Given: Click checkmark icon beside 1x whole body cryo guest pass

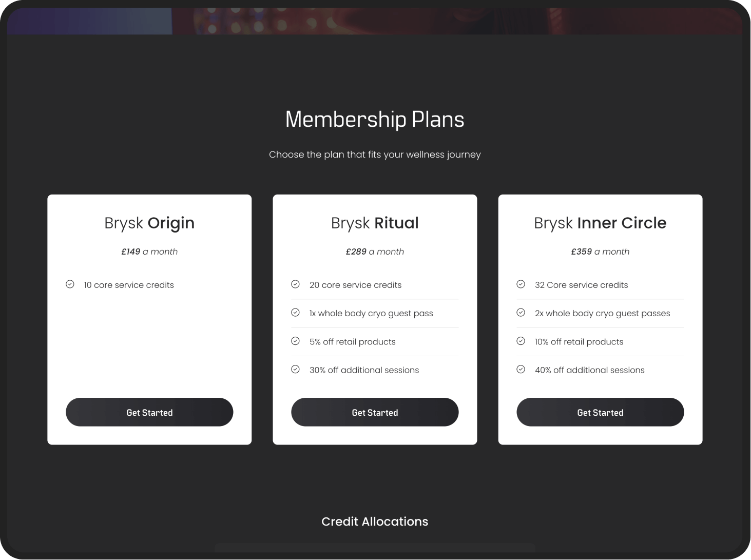Looking at the screenshot, I should click(x=295, y=313).
